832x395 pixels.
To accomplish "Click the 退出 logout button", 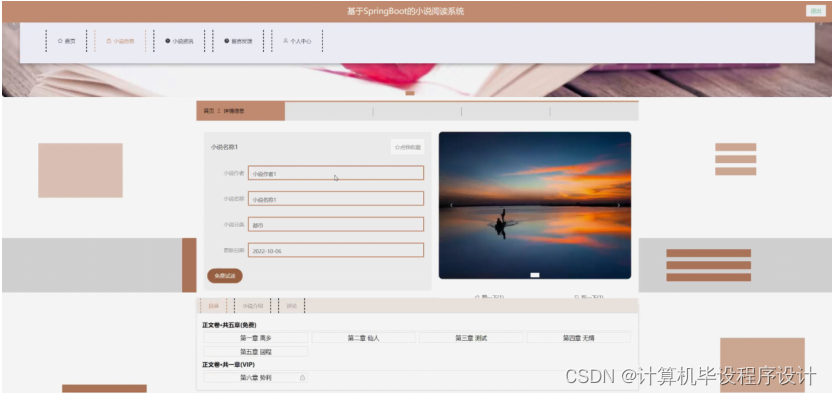I will (816, 11).
